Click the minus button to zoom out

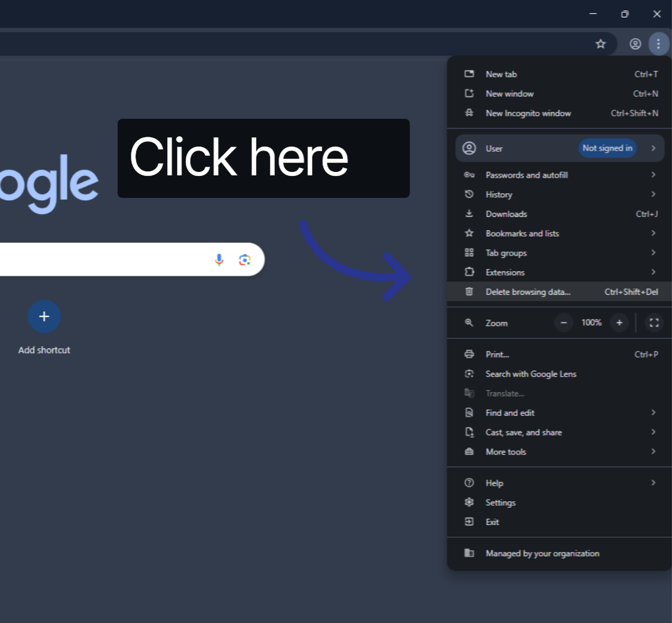[564, 322]
